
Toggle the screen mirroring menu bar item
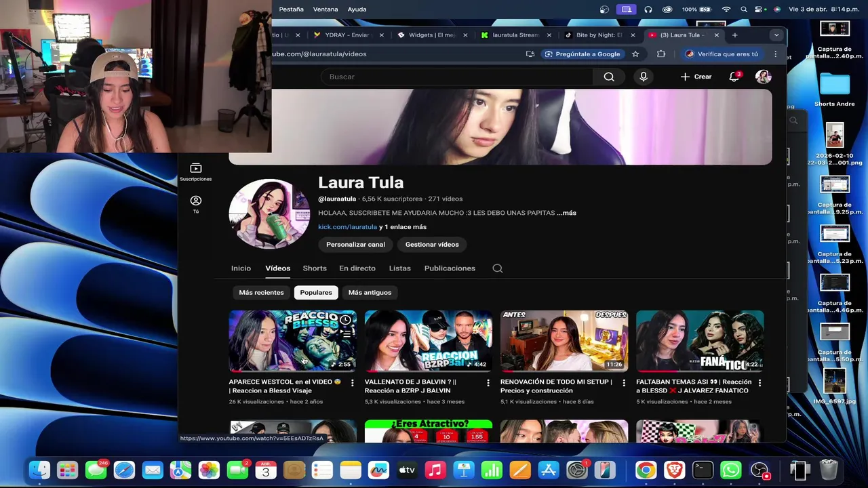(x=626, y=9)
